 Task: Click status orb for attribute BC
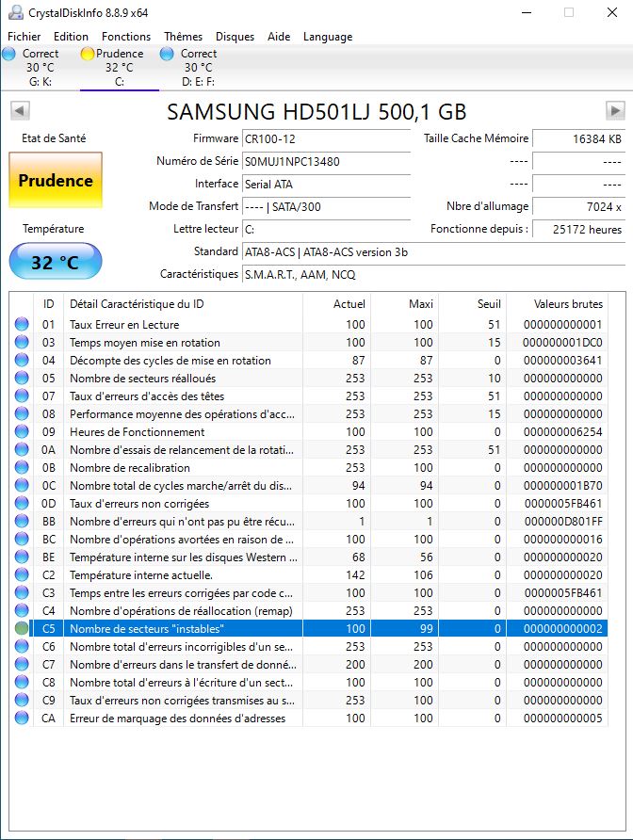(22, 539)
